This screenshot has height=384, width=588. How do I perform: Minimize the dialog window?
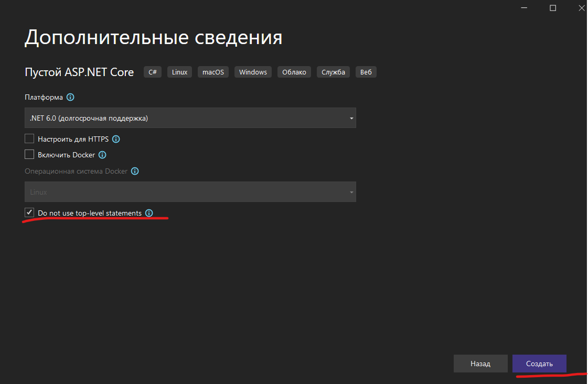[x=524, y=8]
